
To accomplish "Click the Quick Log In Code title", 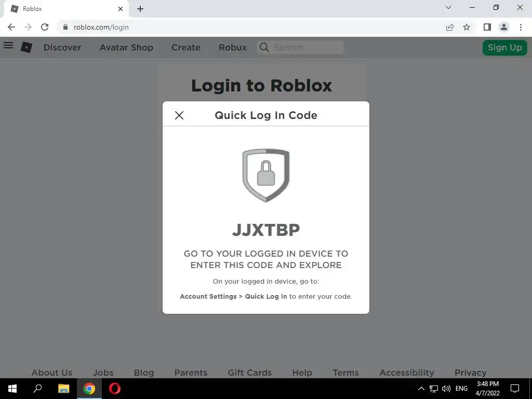I will coord(266,115).
